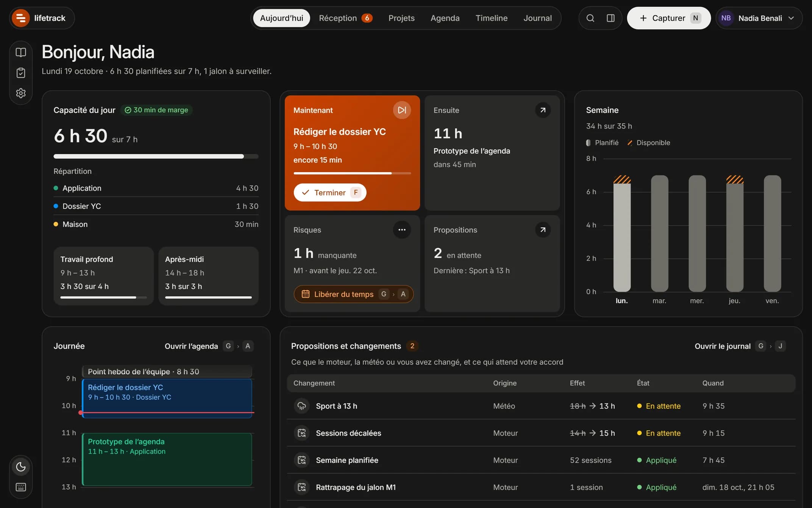The image size is (812, 508).
Task: Switch to the Réception tab
Action: pyautogui.click(x=346, y=18)
